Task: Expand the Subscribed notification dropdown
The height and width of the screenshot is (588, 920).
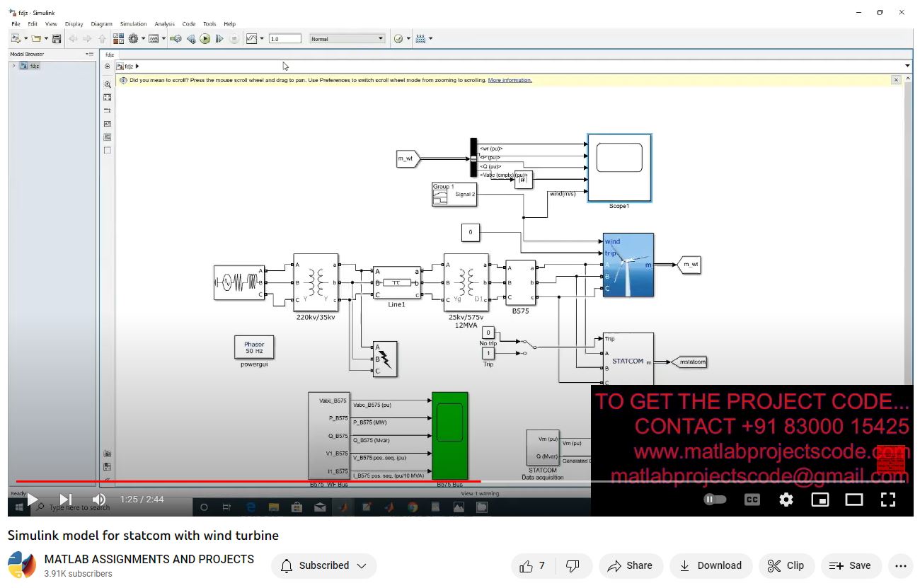Action: 362,566
